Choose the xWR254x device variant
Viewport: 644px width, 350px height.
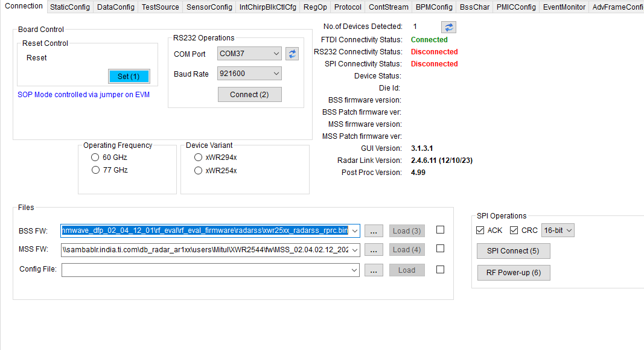199,171
